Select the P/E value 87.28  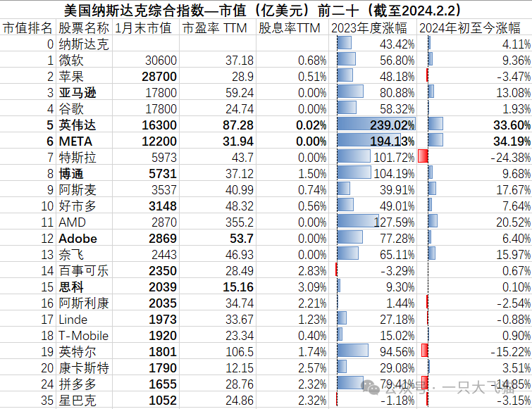click(x=238, y=125)
